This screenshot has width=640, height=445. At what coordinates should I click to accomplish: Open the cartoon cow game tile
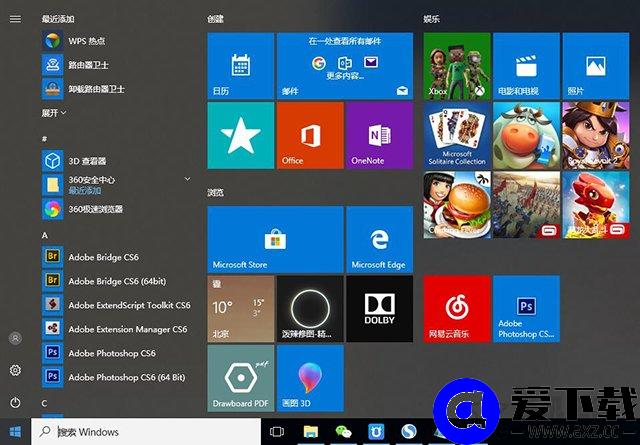526,135
